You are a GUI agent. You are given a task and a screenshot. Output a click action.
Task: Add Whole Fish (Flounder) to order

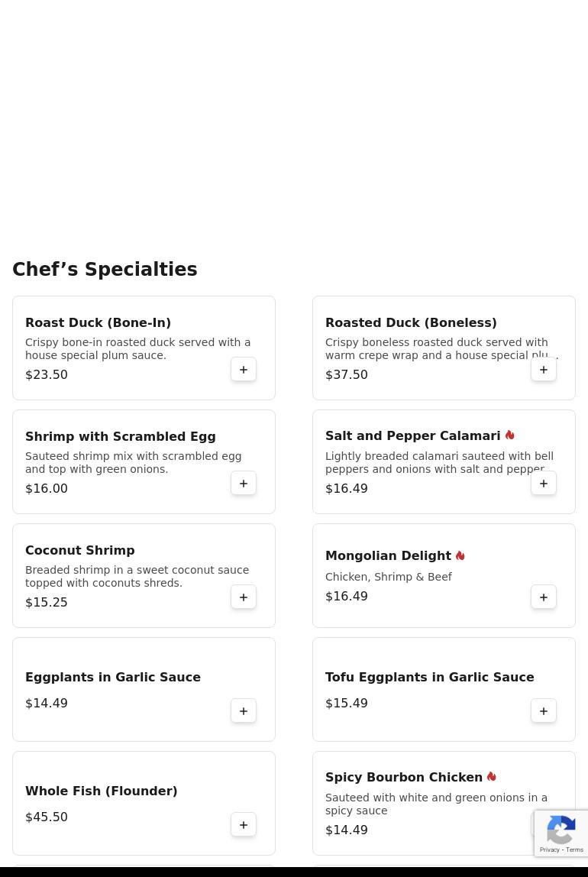pyautogui.click(x=244, y=825)
